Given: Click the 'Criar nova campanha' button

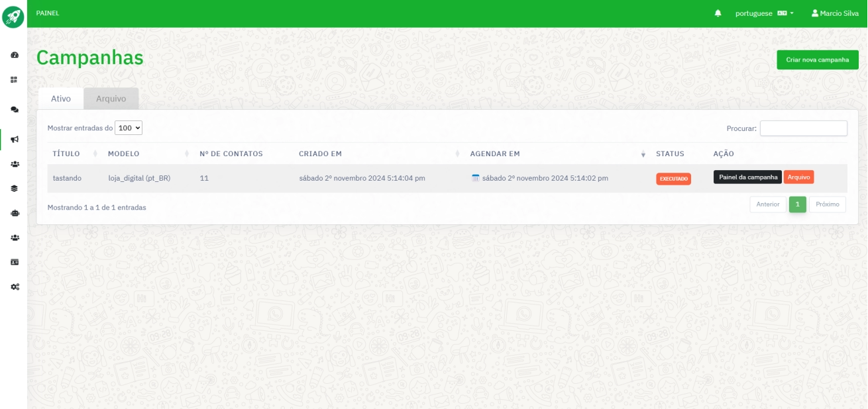Looking at the screenshot, I should pos(817,60).
